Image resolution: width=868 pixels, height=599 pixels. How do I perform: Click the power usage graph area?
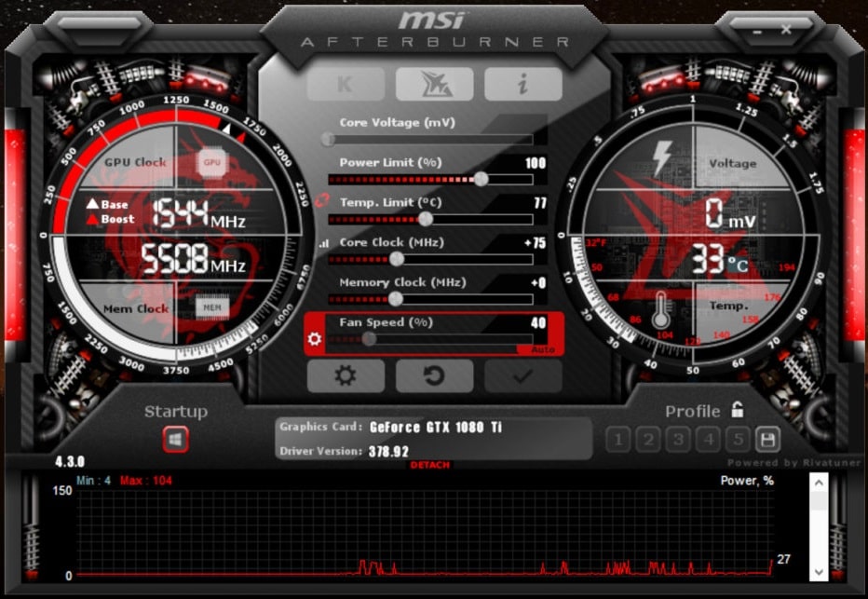click(x=425, y=533)
